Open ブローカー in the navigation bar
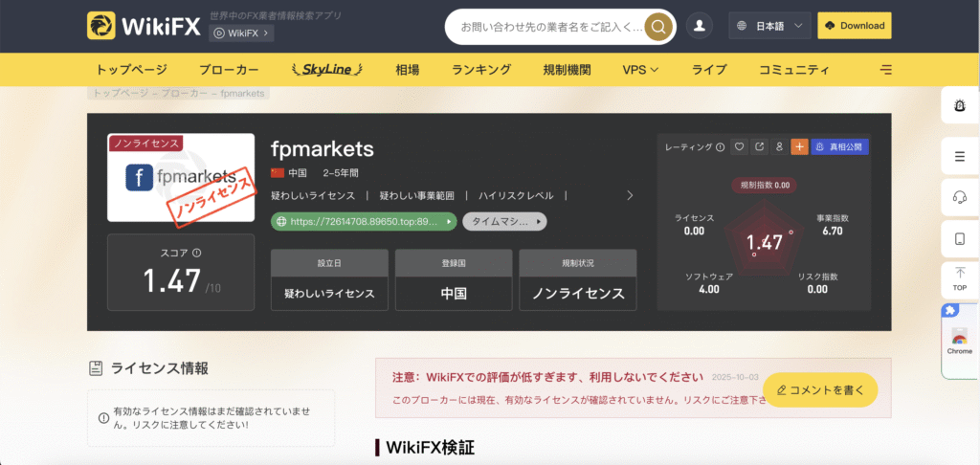Image resolution: width=980 pixels, height=465 pixels. (x=229, y=70)
